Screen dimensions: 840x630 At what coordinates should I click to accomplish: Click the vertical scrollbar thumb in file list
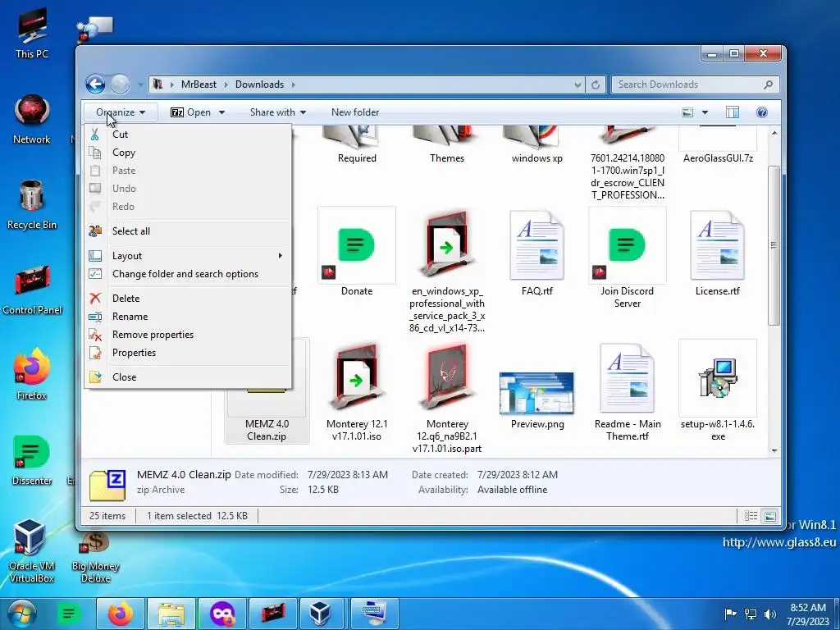click(774, 245)
